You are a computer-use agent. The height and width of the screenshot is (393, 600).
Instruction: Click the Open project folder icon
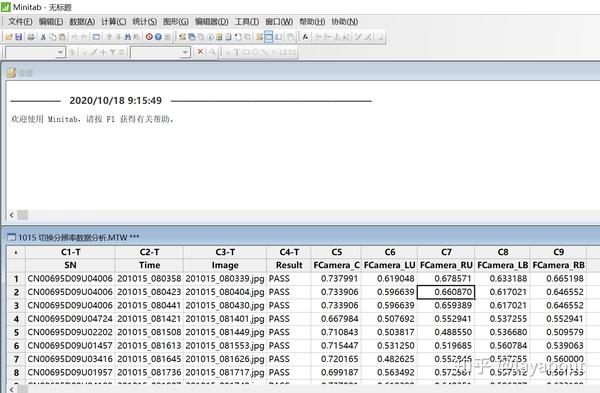tap(9, 37)
